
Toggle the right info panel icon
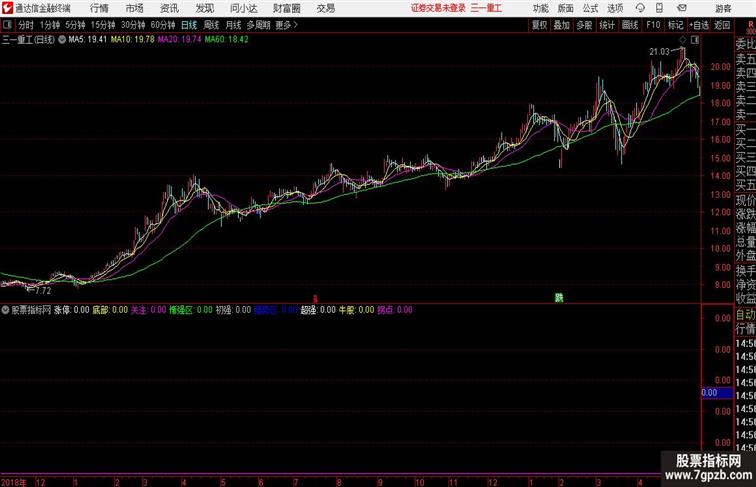(695, 40)
